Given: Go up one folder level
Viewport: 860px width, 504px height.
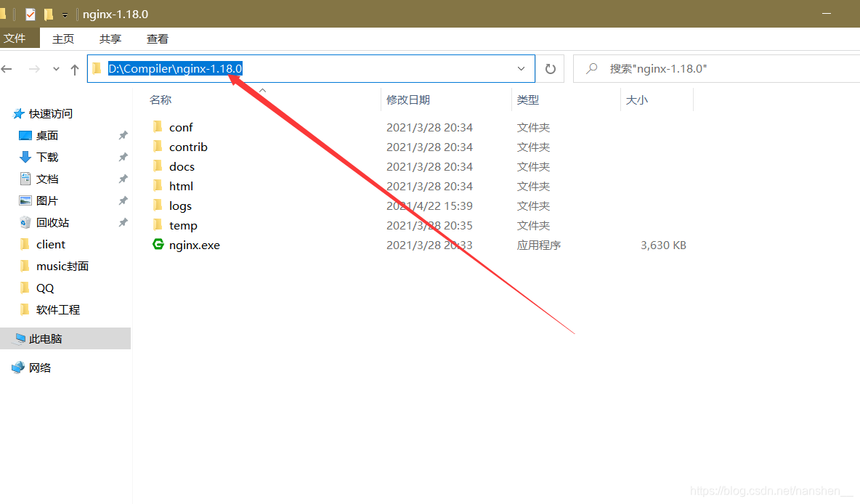Looking at the screenshot, I should (x=75, y=69).
